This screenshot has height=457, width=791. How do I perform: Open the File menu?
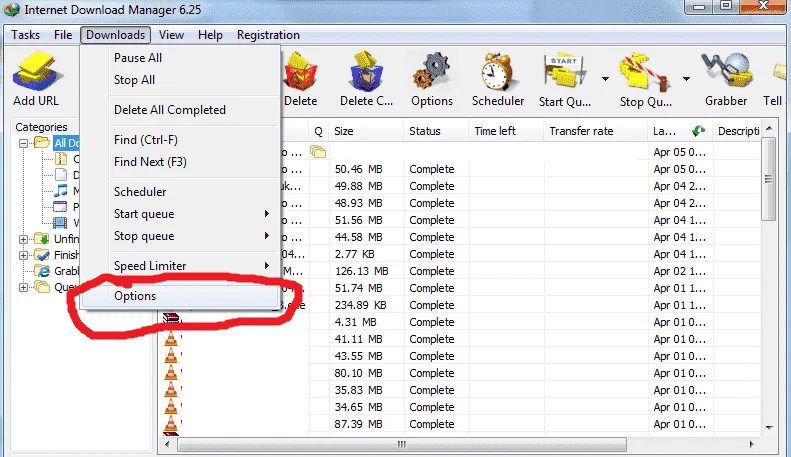pyautogui.click(x=63, y=35)
